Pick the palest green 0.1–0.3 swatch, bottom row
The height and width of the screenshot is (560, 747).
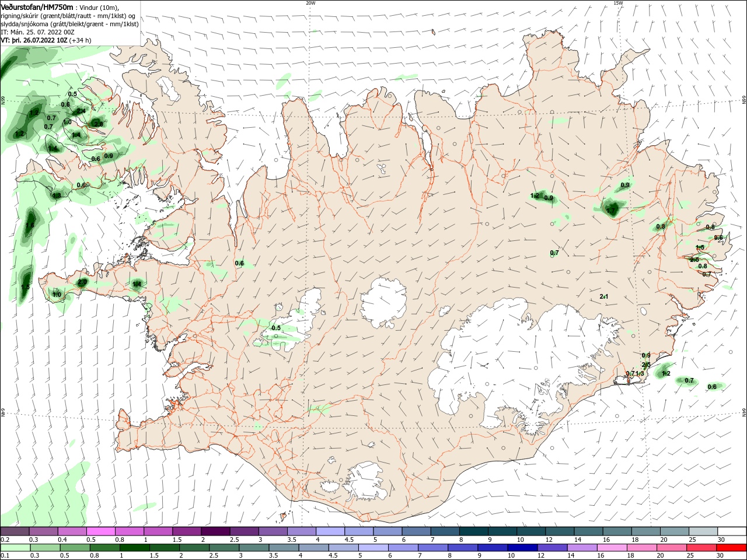(16, 548)
